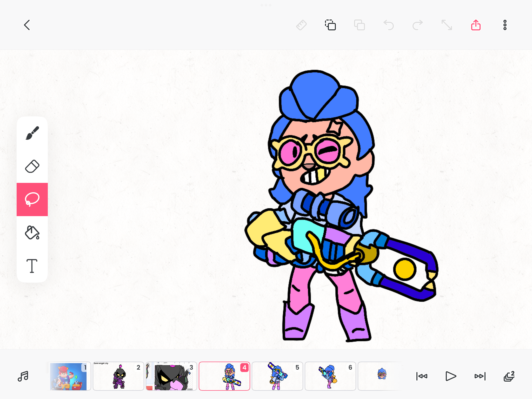Select the Paint bucket fill tool

32,232
